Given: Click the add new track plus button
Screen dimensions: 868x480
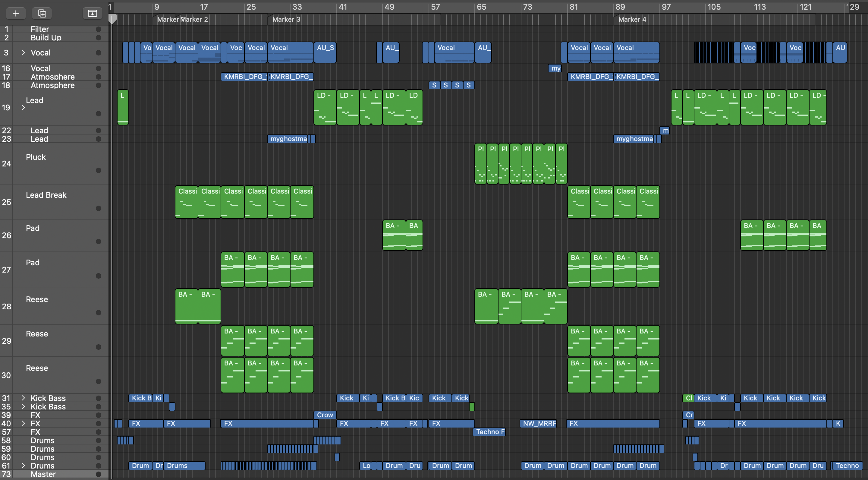Looking at the screenshot, I should point(15,13).
